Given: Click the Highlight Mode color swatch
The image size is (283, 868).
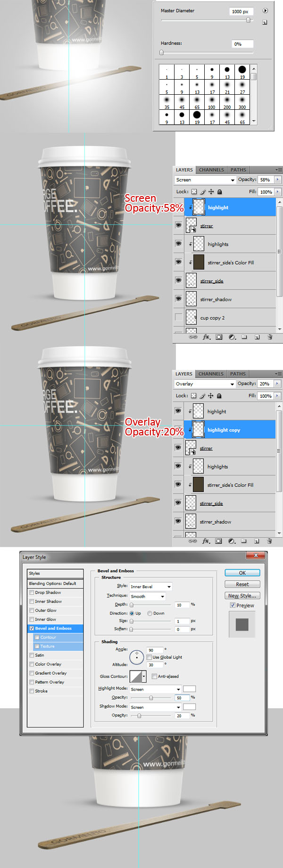Looking at the screenshot, I should click(189, 689).
